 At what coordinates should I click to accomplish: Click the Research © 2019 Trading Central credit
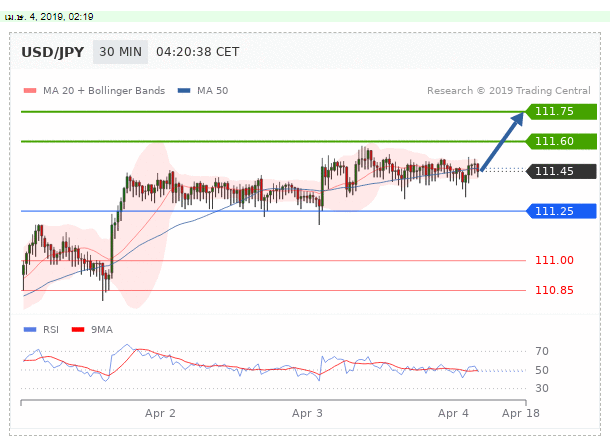tap(509, 91)
